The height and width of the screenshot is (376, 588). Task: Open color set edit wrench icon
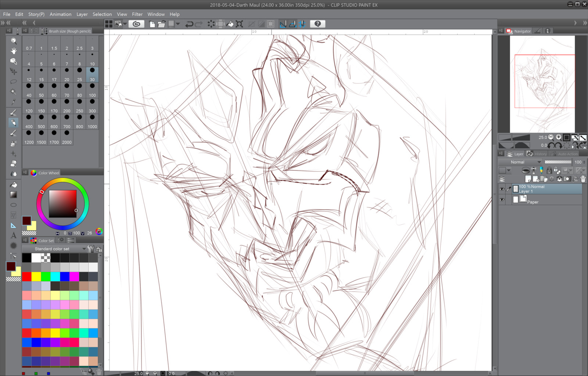pos(91,249)
